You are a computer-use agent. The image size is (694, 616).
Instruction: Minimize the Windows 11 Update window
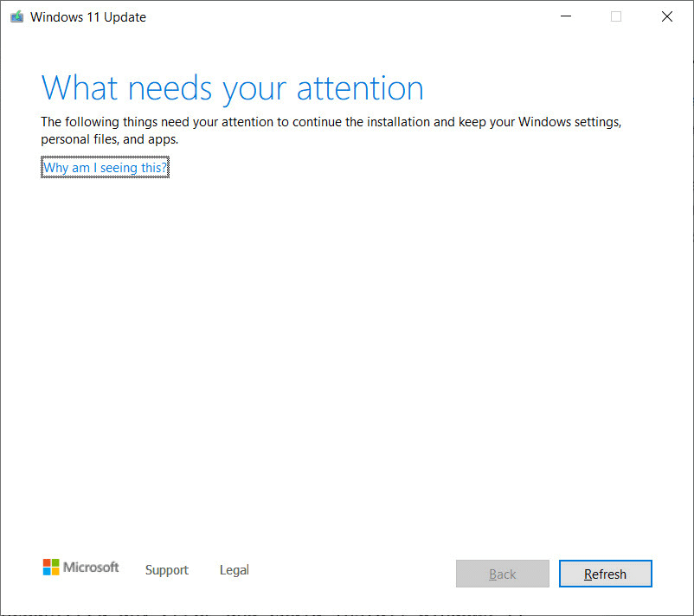pos(566,16)
